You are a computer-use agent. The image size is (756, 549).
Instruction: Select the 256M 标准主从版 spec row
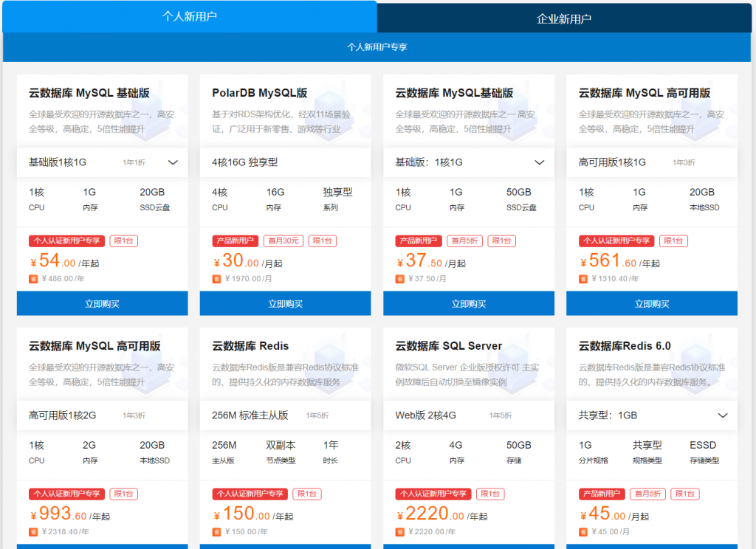tap(286, 415)
